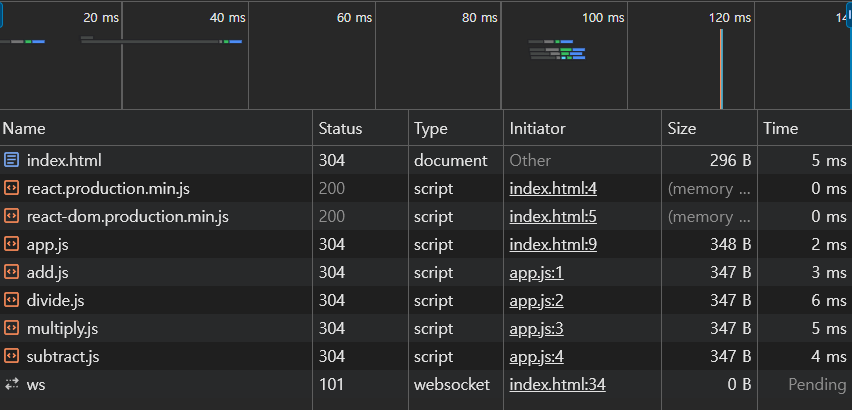Click the orange load event line in timeline

(x=721, y=68)
